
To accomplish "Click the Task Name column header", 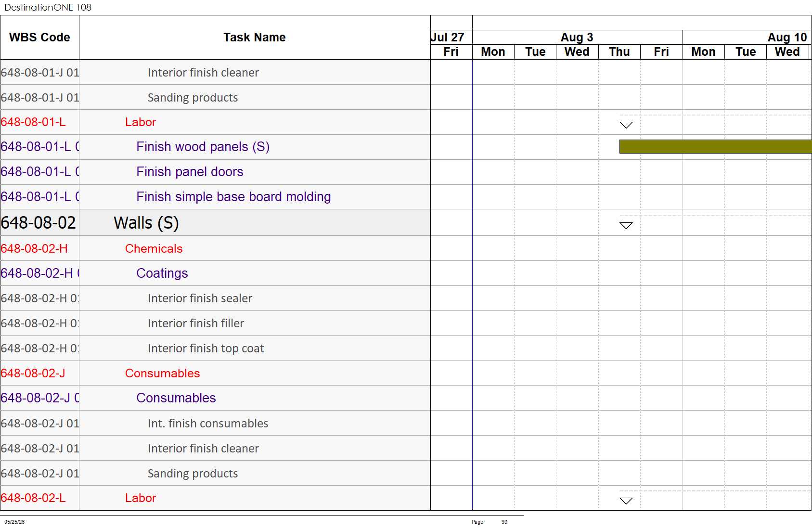I will (x=255, y=38).
